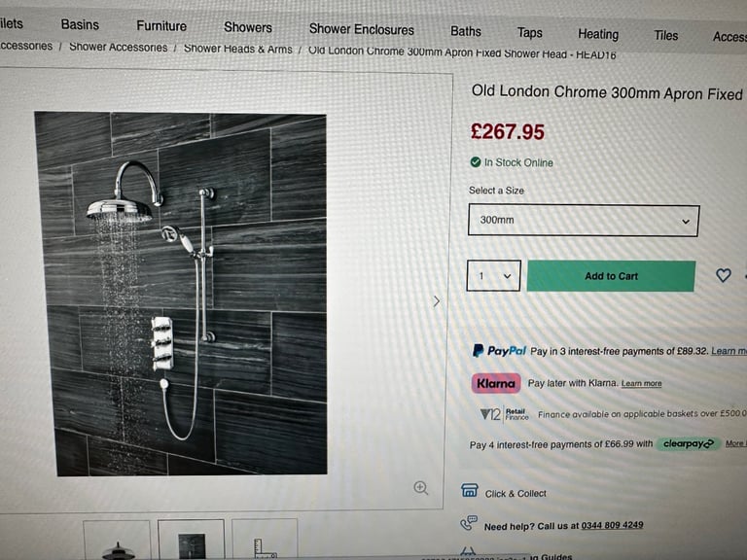This screenshot has height=560, width=747.
Task: Click the clearpay logo badge
Action: [x=689, y=443]
